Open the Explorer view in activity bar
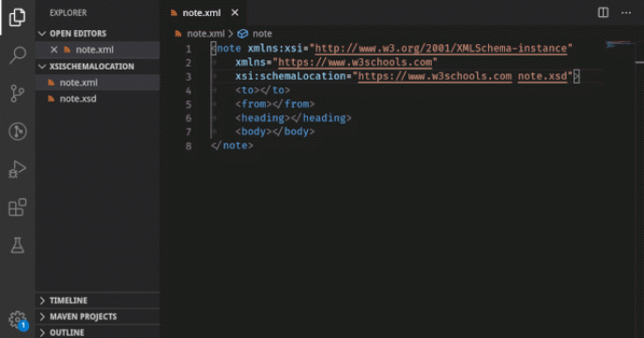Image resolution: width=644 pixels, height=338 pixels. click(x=17, y=17)
